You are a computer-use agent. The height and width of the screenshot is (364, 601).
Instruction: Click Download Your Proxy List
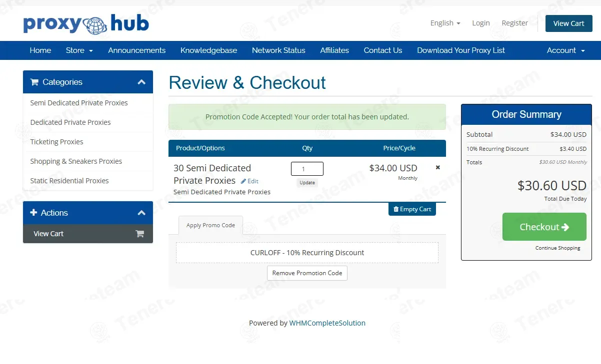point(461,50)
